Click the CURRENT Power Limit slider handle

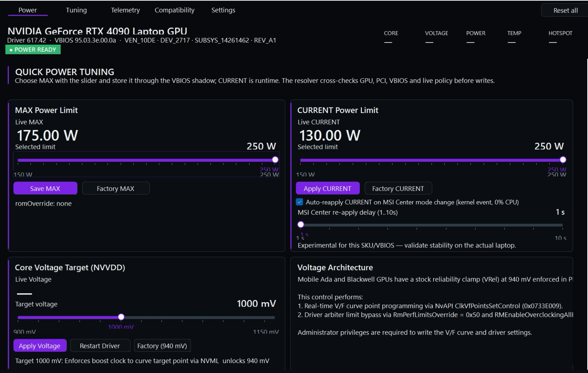coord(563,160)
